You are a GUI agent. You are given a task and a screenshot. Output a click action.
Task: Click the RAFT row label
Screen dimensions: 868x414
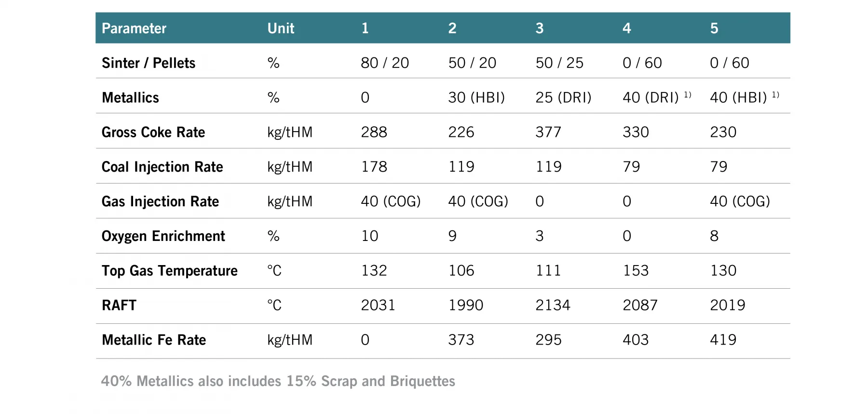119,306
